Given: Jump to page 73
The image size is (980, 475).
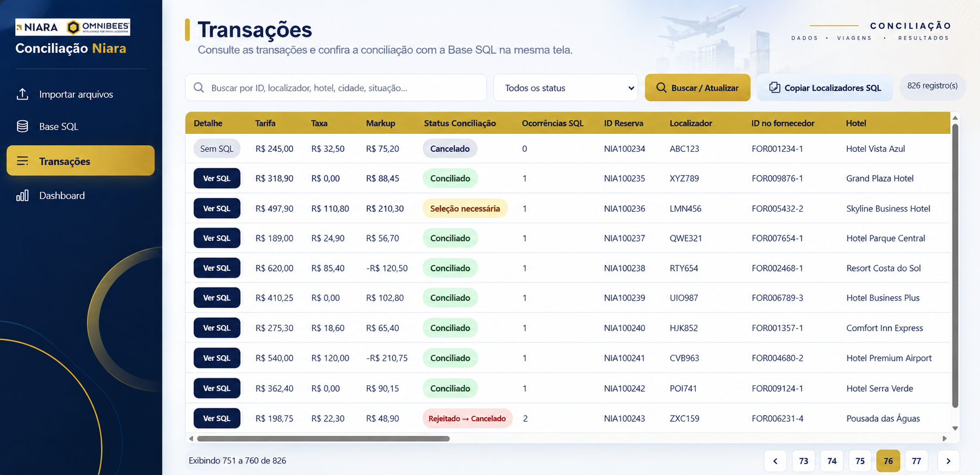Looking at the screenshot, I should (x=804, y=461).
